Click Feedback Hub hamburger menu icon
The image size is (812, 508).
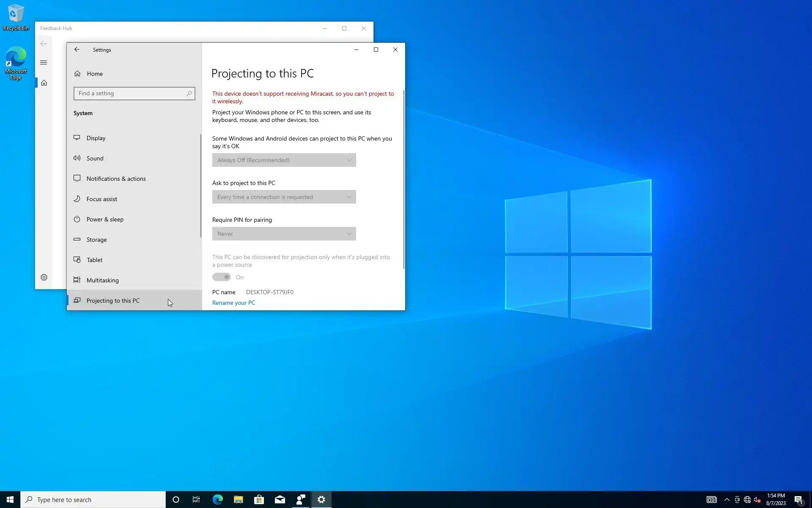pyautogui.click(x=44, y=63)
